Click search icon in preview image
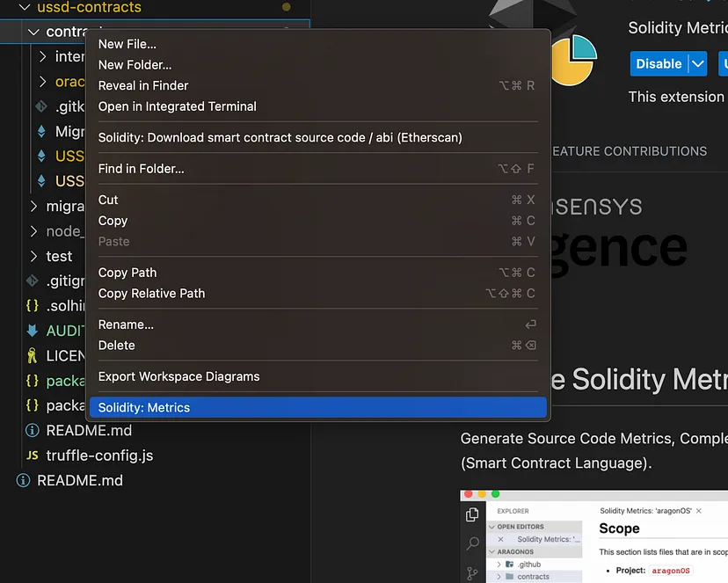Image resolution: width=728 pixels, height=583 pixels. tap(473, 543)
